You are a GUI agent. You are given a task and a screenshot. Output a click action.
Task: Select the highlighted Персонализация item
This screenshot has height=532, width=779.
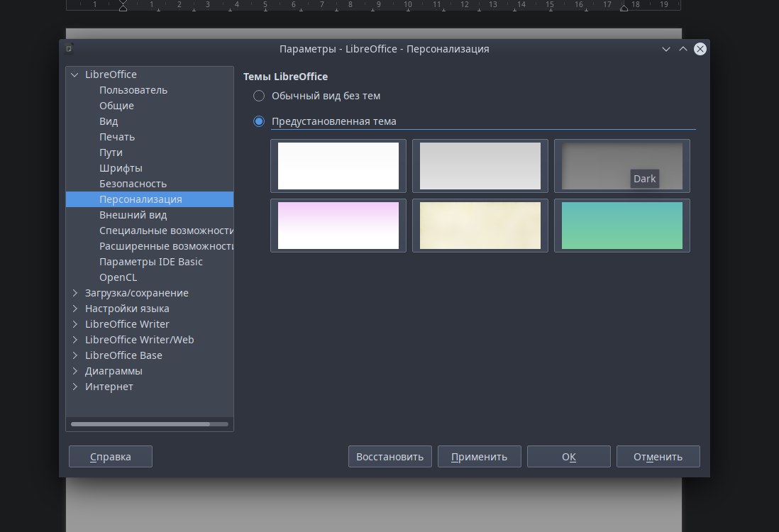[x=150, y=199]
